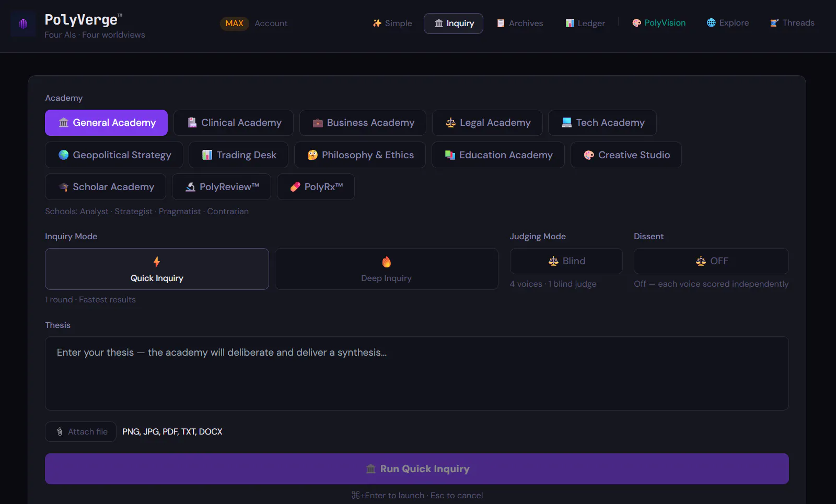Click the building icon on Run Quick Inquiry
This screenshot has width=836, height=504.
(x=371, y=469)
